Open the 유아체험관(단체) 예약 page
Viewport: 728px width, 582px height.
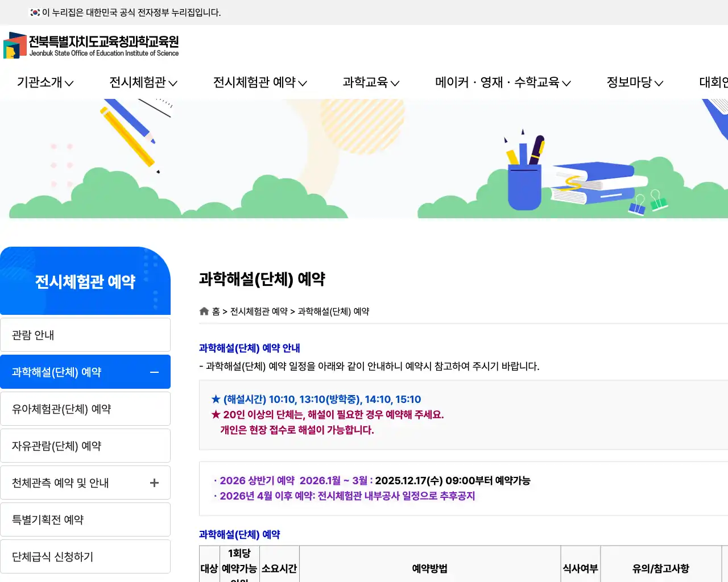click(x=85, y=409)
